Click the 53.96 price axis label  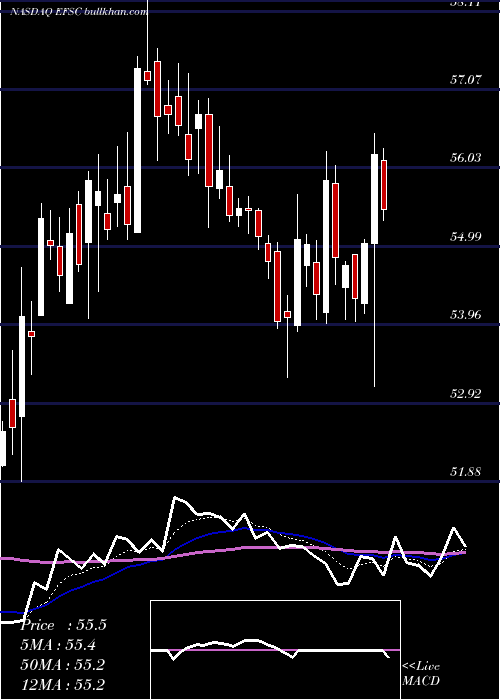[x=466, y=315]
